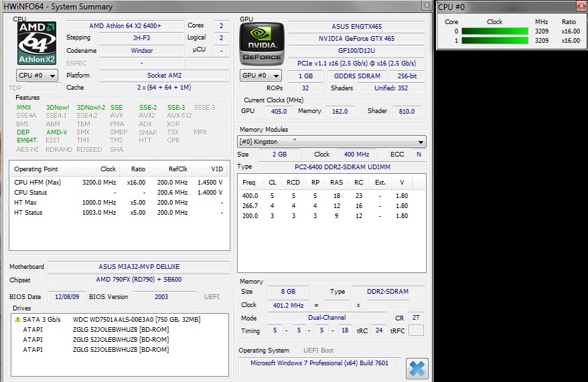Click the NVIDIA GeForce logo
The image size is (588, 382).
click(262, 44)
